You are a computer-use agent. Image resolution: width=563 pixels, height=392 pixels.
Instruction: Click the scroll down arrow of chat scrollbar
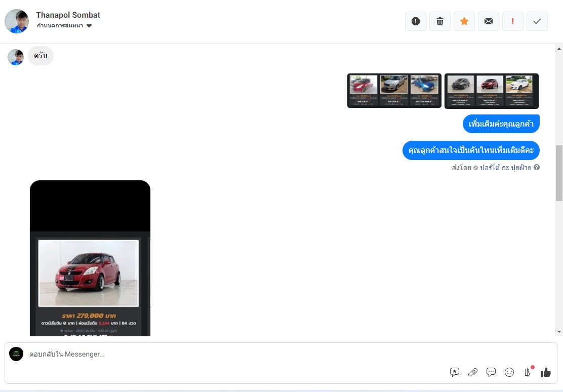[559, 332]
